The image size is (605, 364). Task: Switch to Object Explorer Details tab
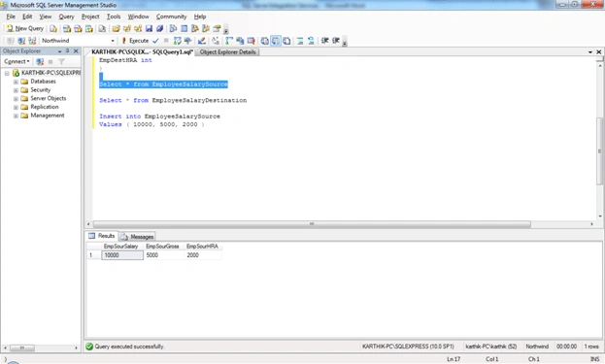pos(227,52)
